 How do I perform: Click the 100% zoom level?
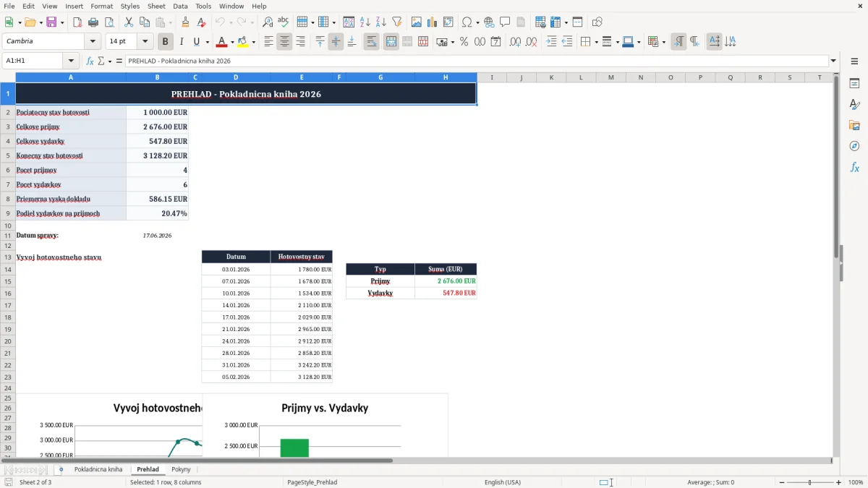[856, 482]
